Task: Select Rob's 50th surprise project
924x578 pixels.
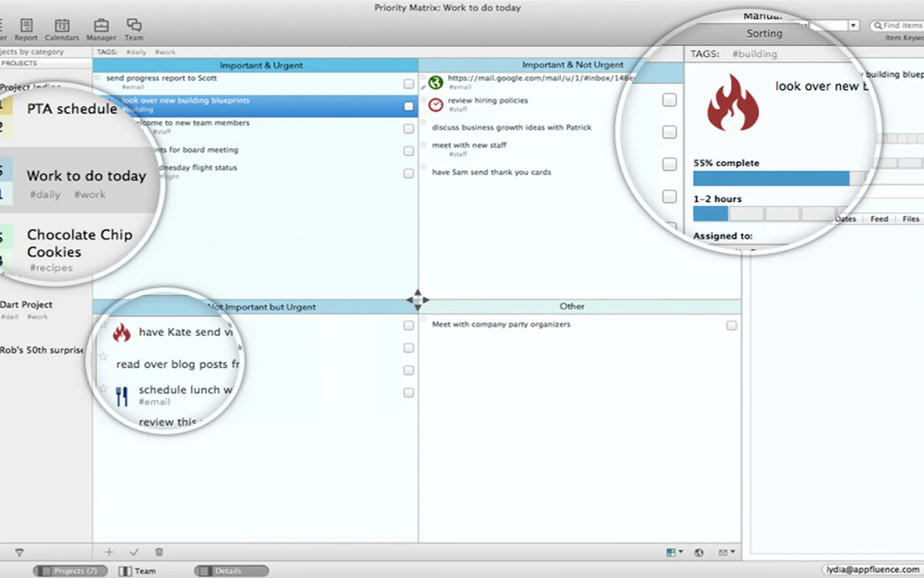Action: 42,350
